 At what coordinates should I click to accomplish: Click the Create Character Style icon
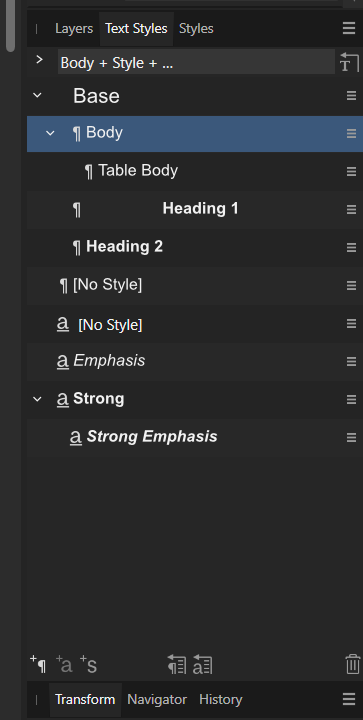pyautogui.click(x=64, y=664)
